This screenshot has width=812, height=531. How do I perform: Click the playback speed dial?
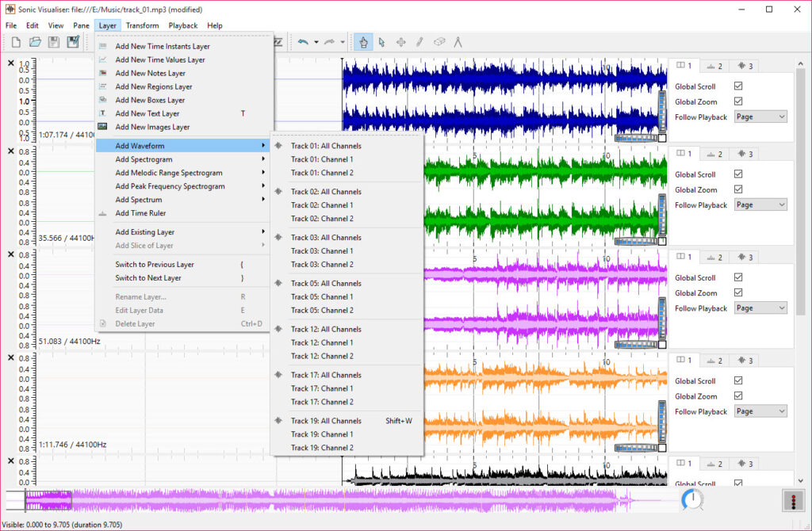pyautogui.click(x=692, y=500)
